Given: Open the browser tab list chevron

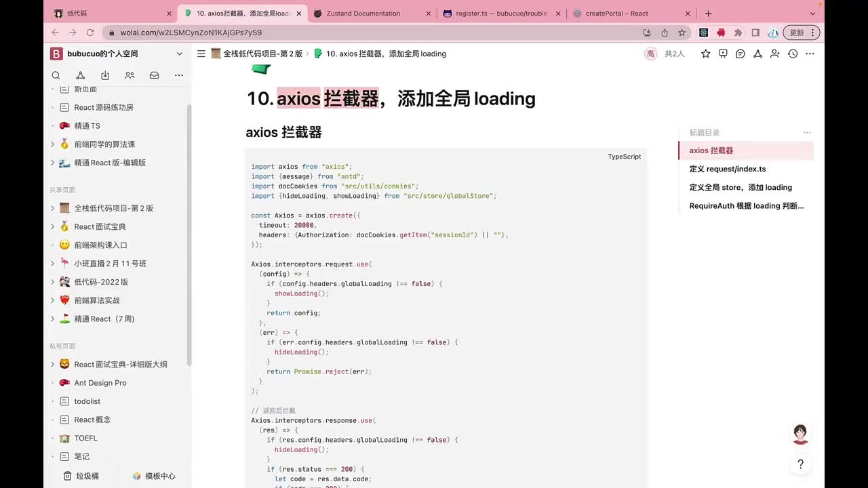Looking at the screenshot, I should pos(812,14).
